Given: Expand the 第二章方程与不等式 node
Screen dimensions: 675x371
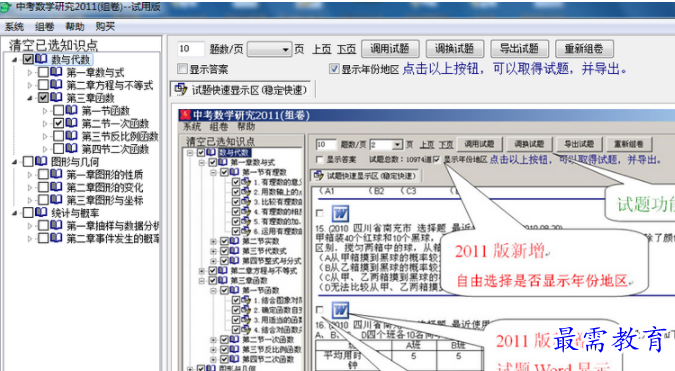Looking at the screenshot, I should pyautogui.click(x=30, y=85).
